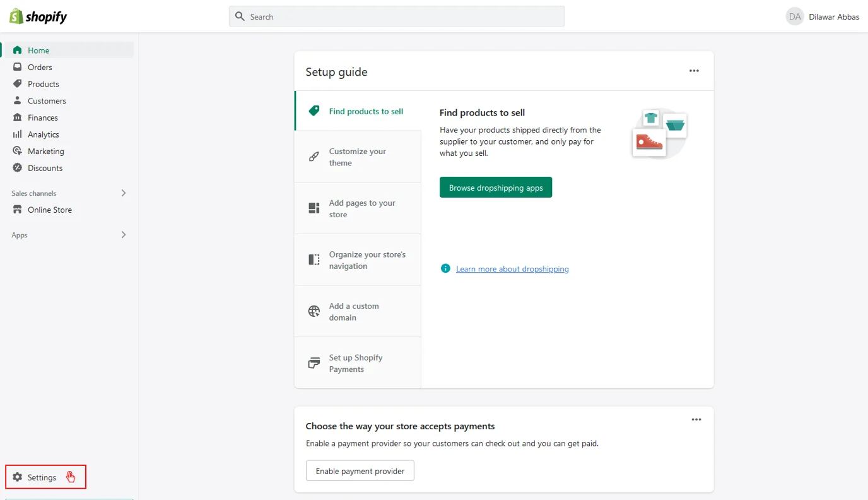Click the Analytics bar chart icon
Viewport: 868px width, 500px height.
coord(18,134)
